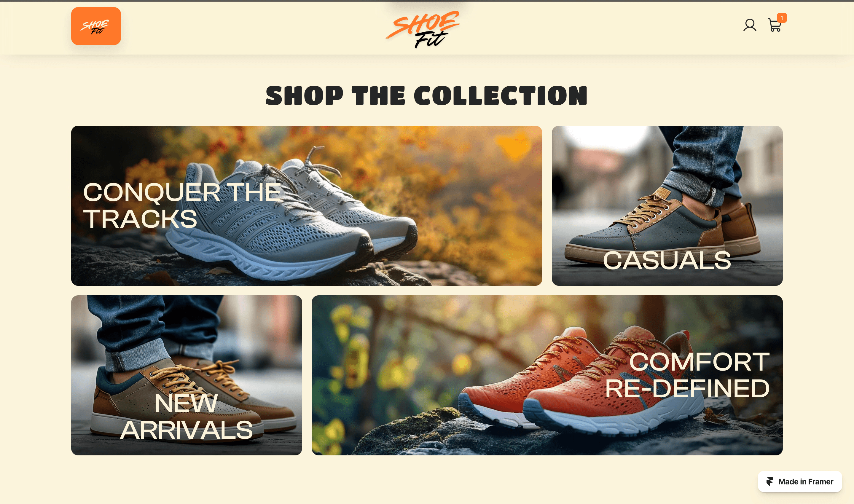This screenshot has height=504, width=854.
Task: Open the Conquer the Tracks collection card
Action: [306, 205]
